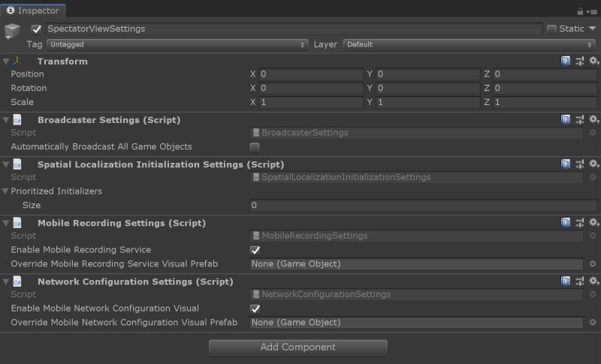This screenshot has height=364, width=601.
Task: Click the SpectatorViewSettings name field
Action: 294,29
